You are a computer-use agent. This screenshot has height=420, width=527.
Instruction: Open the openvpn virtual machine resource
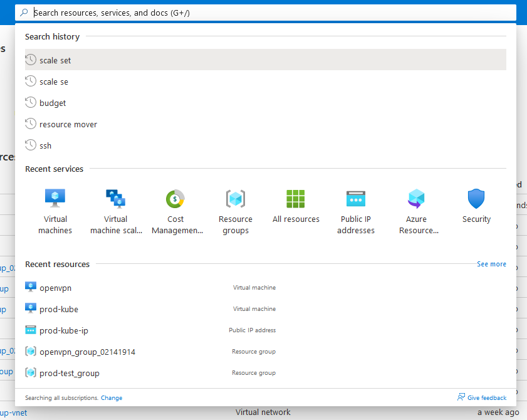pyautogui.click(x=266, y=288)
